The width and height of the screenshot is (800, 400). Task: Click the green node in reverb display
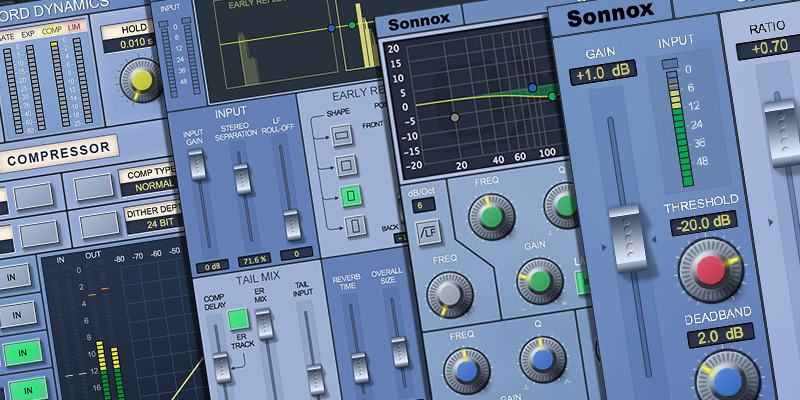(x=352, y=24)
